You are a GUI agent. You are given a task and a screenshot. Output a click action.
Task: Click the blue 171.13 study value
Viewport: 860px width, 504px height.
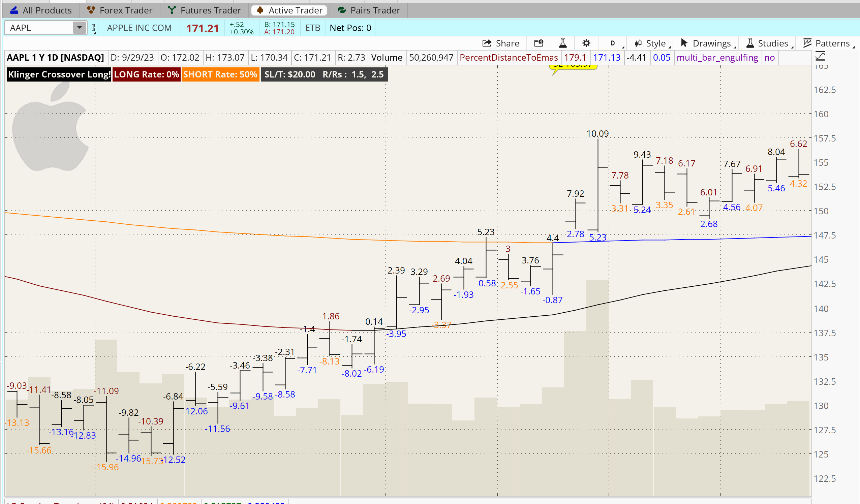pyautogui.click(x=607, y=57)
